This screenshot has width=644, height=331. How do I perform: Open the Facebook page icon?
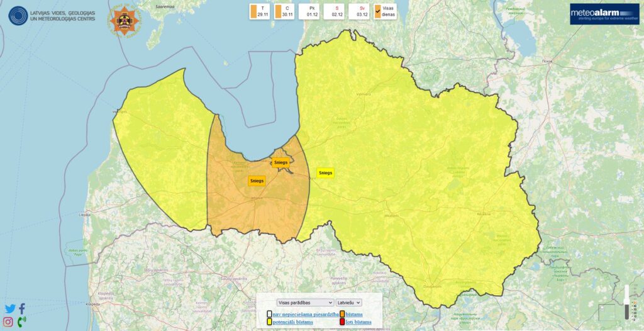[22, 309]
